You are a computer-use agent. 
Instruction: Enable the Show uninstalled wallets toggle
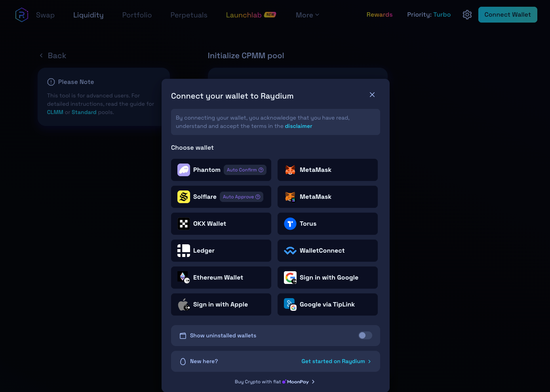point(365,335)
